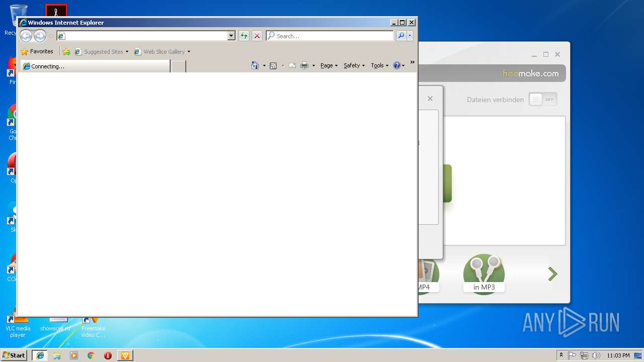Click the Stop loading X icon
Image resolution: width=644 pixels, height=362 pixels.
point(257,36)
